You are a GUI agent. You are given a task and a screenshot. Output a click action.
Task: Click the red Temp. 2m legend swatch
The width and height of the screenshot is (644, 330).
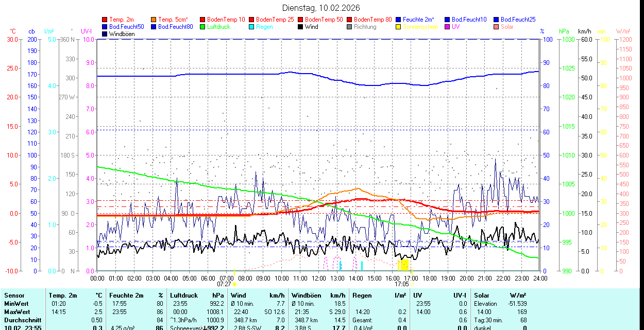click(x=105, y=20)
